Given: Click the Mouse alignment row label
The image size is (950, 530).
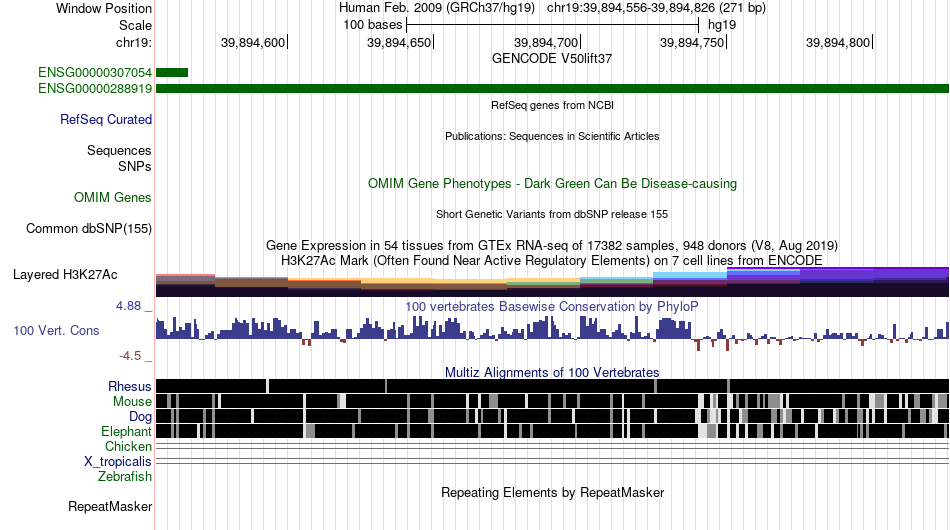Looking at the screenshot, I should [x=132, y=402].
